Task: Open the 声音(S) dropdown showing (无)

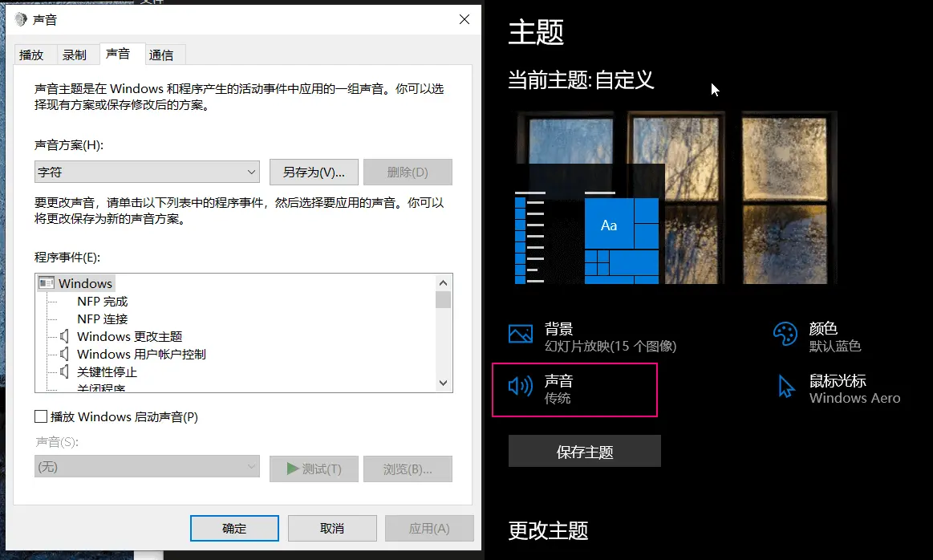Action: [147, 467]
